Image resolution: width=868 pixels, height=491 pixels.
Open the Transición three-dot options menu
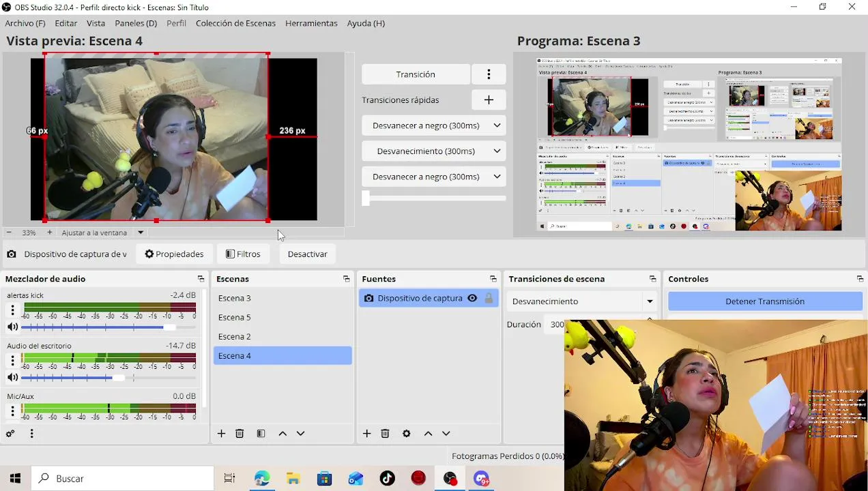489,74
